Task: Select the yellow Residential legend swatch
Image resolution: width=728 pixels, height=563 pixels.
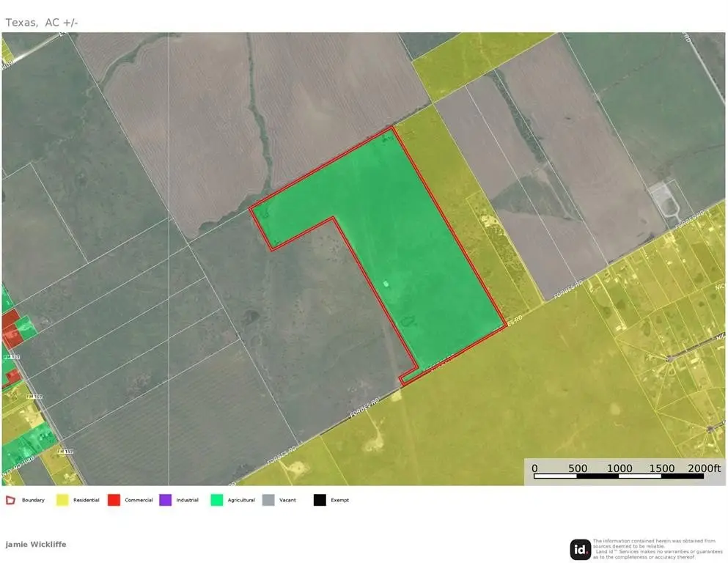Action: (62, 500)
